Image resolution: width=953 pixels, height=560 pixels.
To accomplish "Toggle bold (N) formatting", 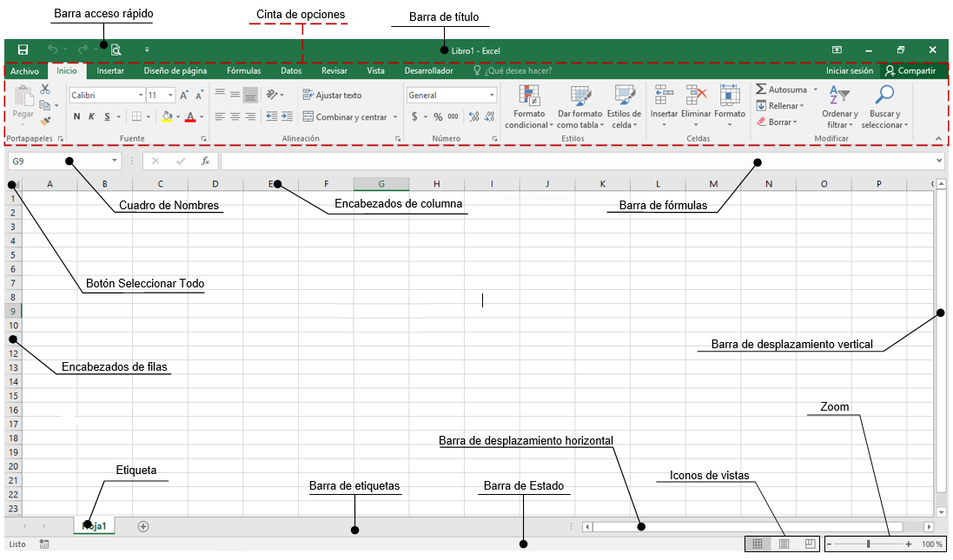I will [76, 116].
